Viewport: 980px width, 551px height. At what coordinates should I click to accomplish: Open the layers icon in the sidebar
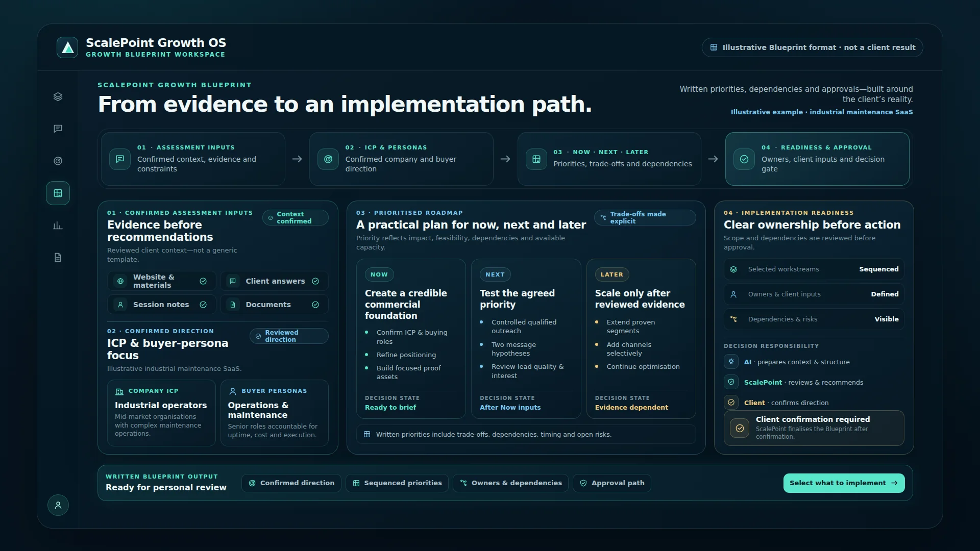pyautogui.click(x=58, y=97)
